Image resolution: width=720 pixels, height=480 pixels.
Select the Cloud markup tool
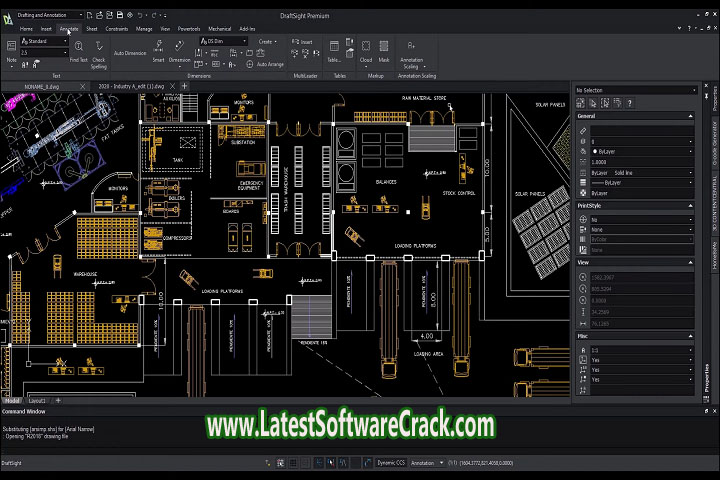coord(366,48)
